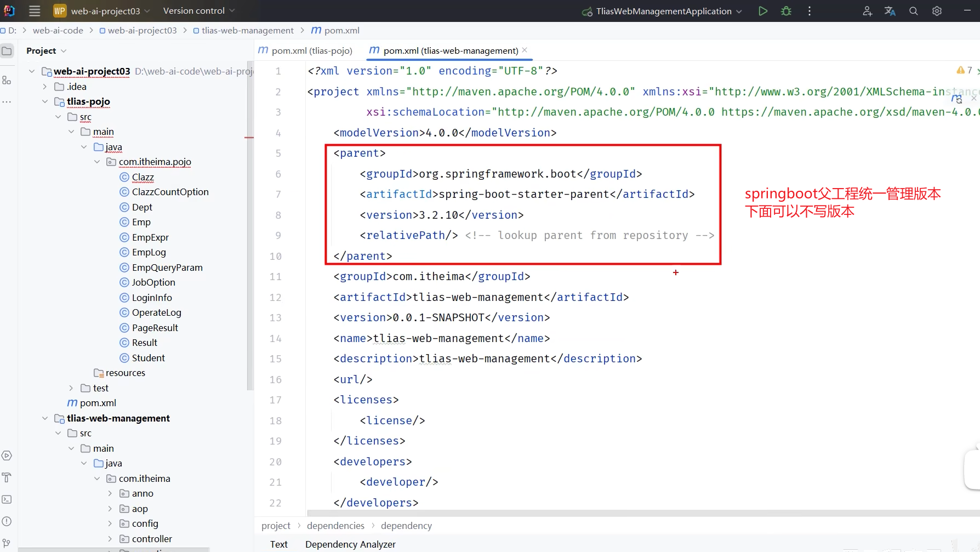
Task: Switch to the Text tab
Action: pos(278,544)
